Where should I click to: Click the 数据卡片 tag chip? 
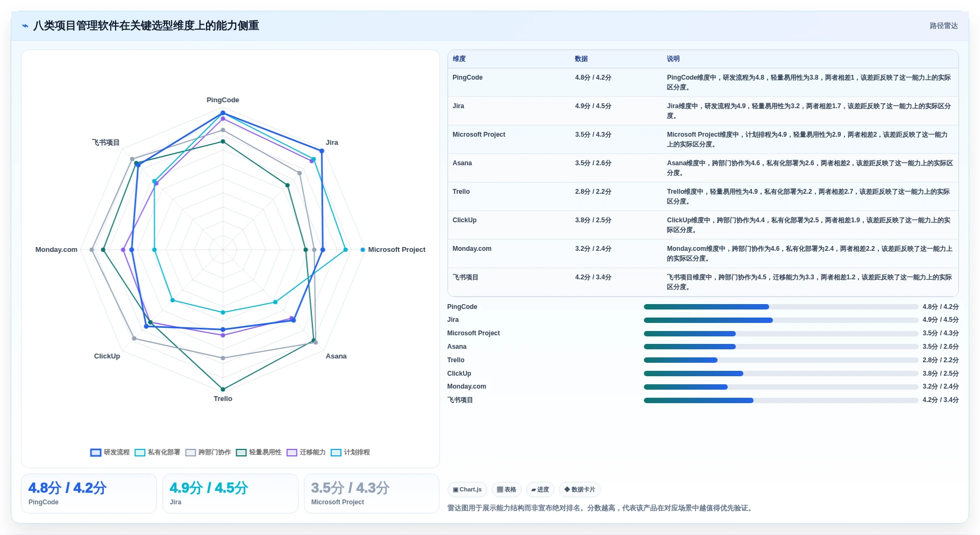[580, 489]
